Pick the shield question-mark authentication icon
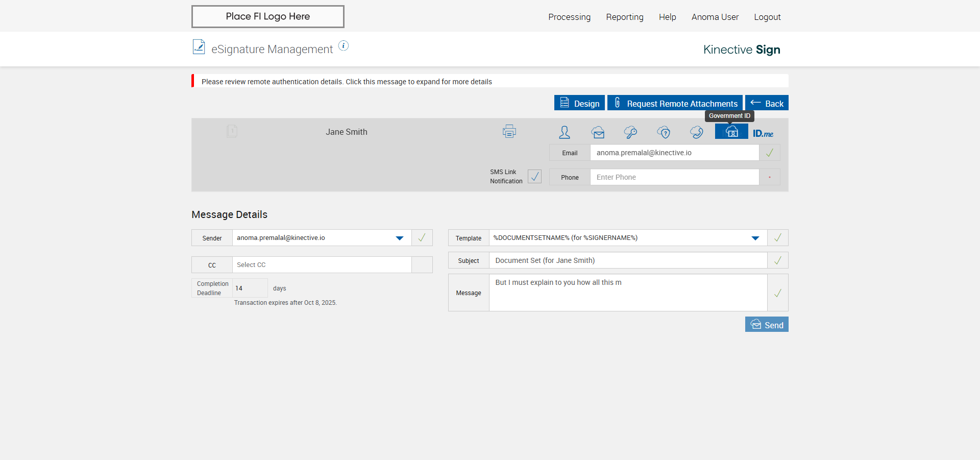Screen dimensions: 980x460 [664, 133]
